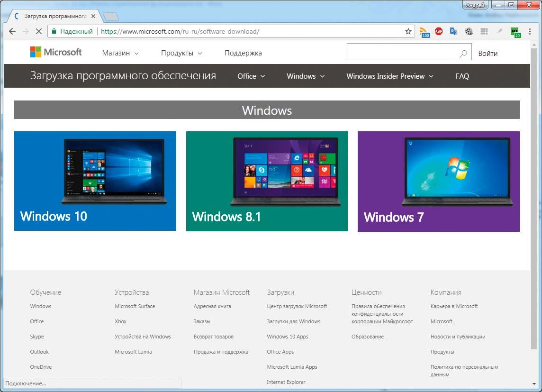Open the Adblock Plus extension icon
The width and height of the screenshot is (542, 392).
[x=439, y=32]
